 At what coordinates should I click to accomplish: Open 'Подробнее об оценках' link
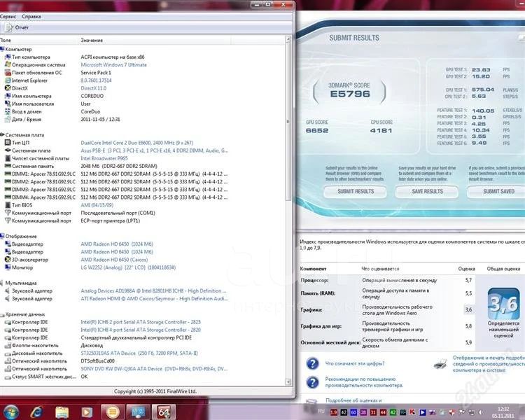click(x=353, y=400)
